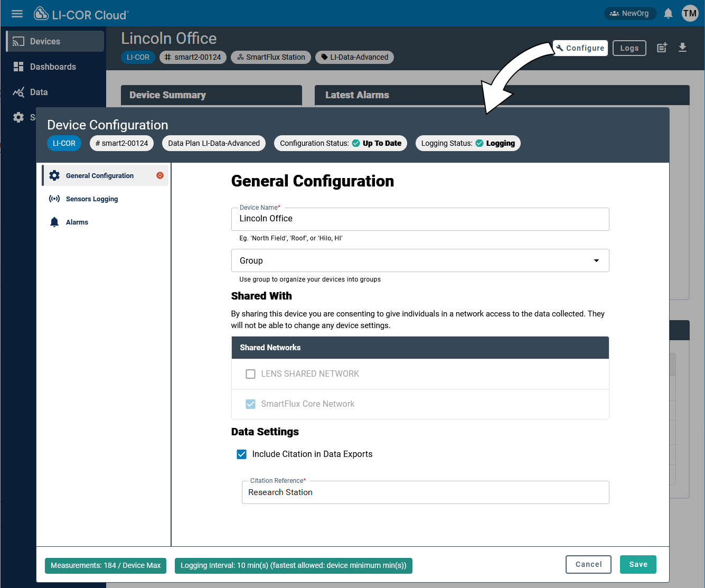The width and height of the screenshot is (705, 588).
Task: Select the General Configuration tab
Action: pyautogui.click(x=106, y=175)
